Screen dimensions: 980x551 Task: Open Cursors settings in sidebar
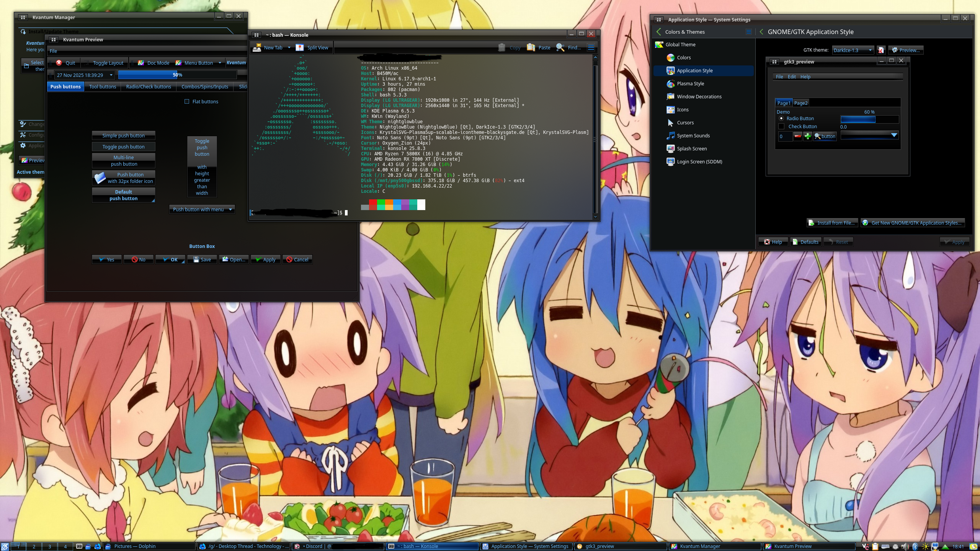coord(685,122)
